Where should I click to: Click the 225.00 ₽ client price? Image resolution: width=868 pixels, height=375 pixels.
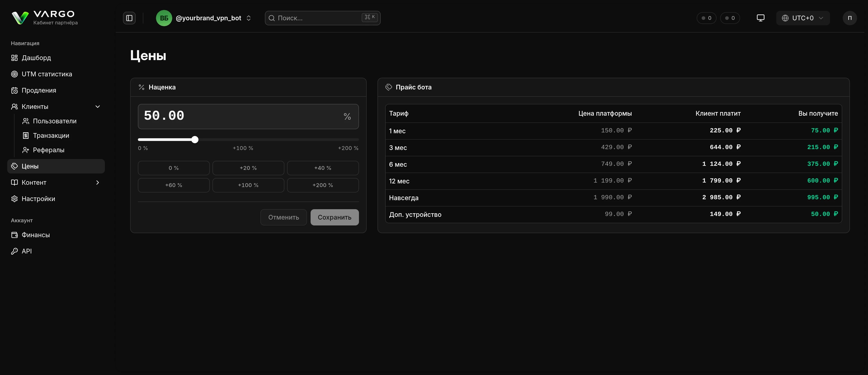point(725,130)
